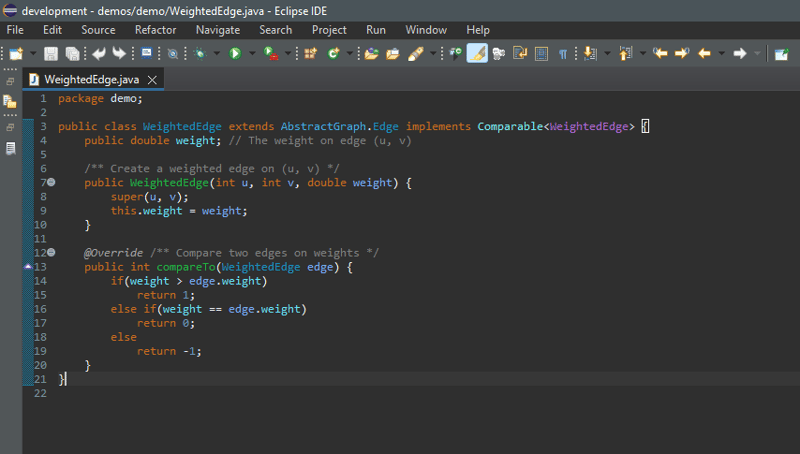Open the Debug dropdown arrow

tap(216, 53)
